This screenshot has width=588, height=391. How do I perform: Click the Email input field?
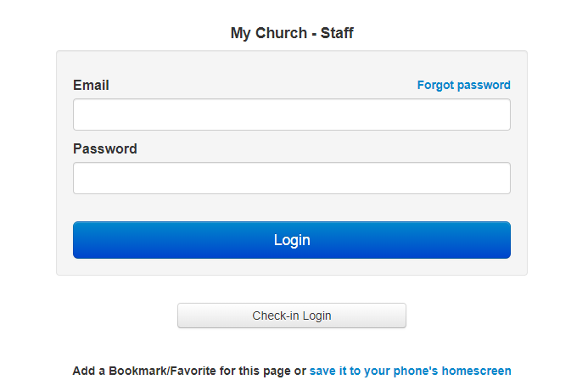pos(291,115)
